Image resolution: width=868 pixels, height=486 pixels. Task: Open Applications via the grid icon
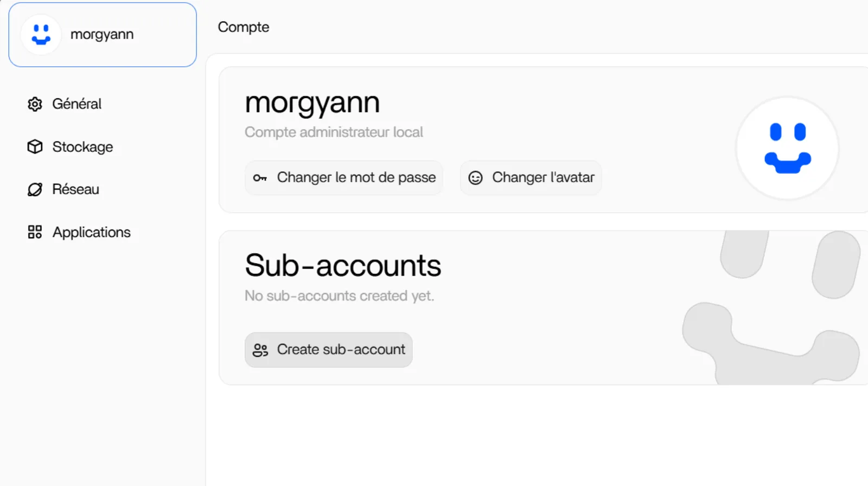[34, 232]
